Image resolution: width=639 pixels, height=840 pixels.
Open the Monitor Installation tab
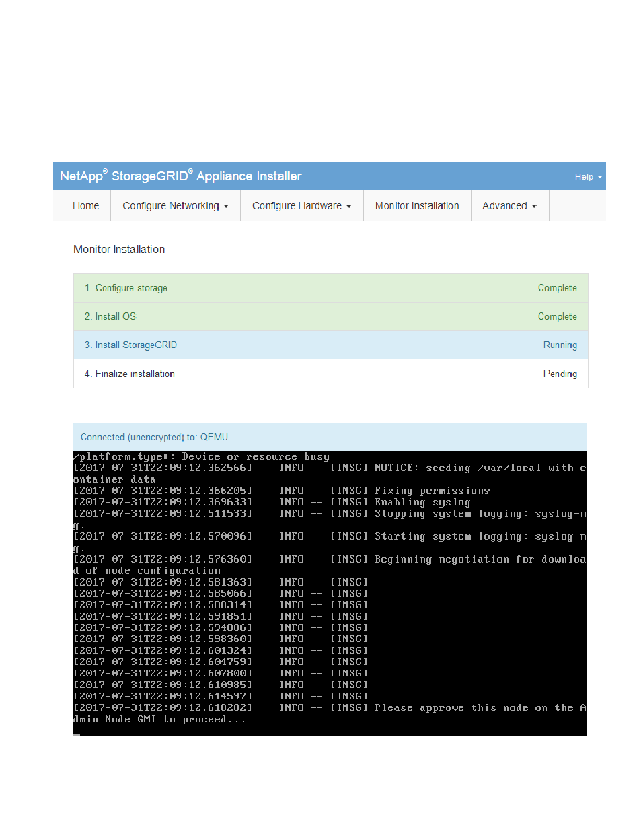coord(417,206)
